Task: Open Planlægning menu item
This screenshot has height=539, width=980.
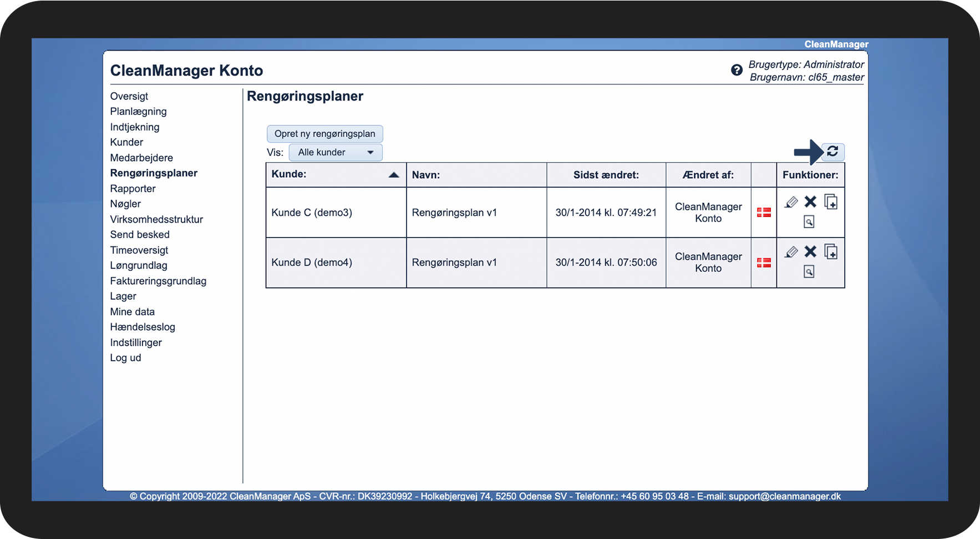Action: 138,112
